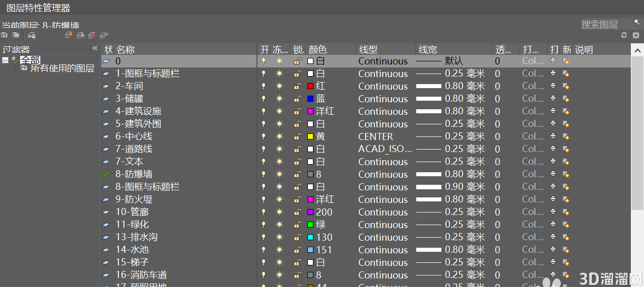Click new viewport freeze icon of layer 9-防火堤

pyautogui.click(x=566, y=199)
